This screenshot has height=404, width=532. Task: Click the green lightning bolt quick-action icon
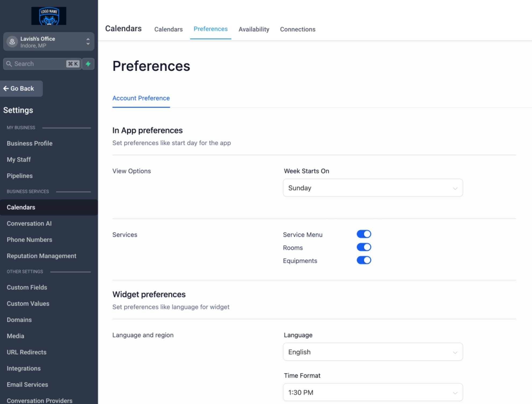(88, 64)
